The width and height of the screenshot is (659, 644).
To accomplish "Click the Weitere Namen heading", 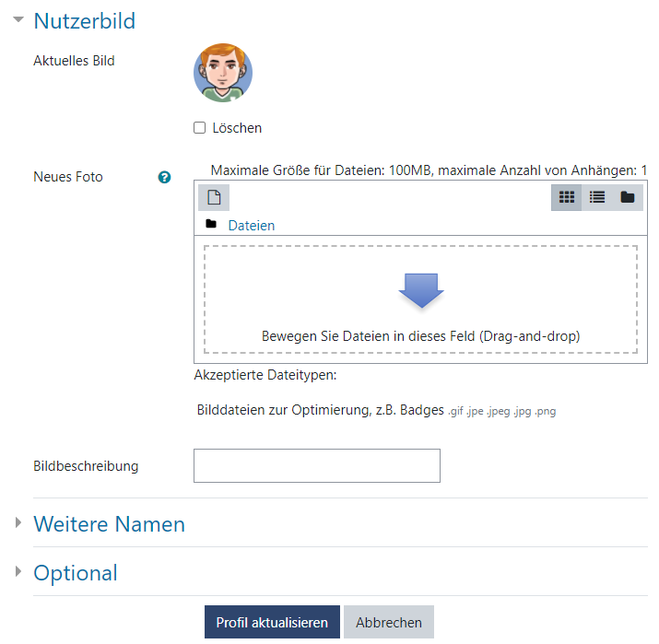I will coord(109,523).
